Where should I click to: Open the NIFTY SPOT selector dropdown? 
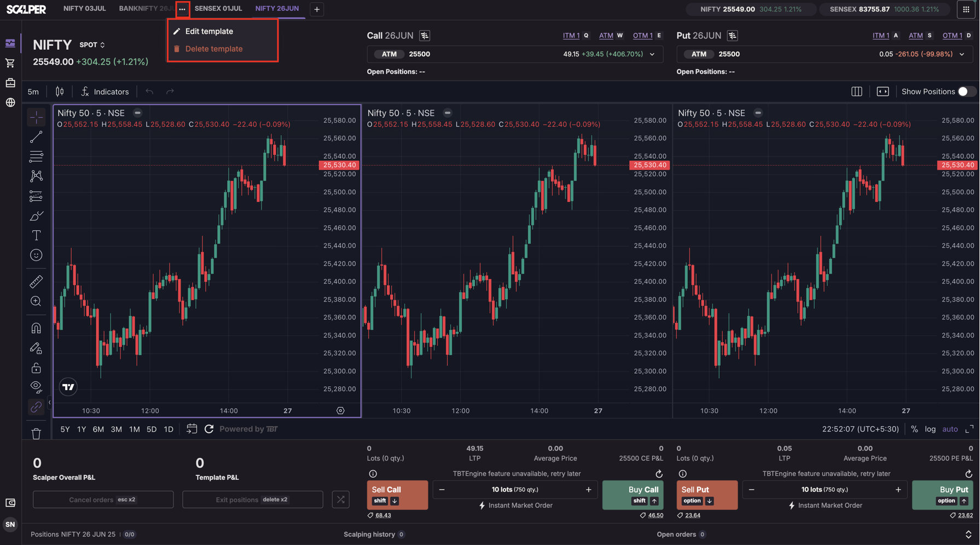[x=92, y=45]
